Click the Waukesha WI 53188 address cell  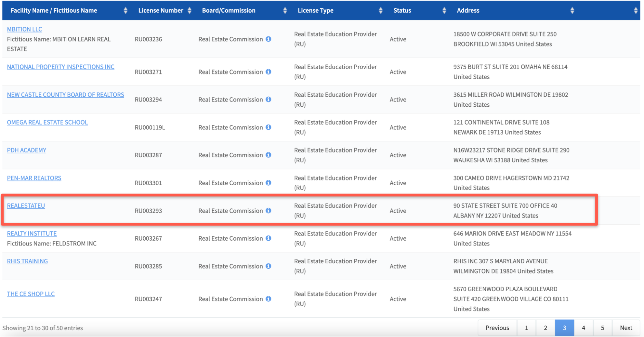coord(511,155)
